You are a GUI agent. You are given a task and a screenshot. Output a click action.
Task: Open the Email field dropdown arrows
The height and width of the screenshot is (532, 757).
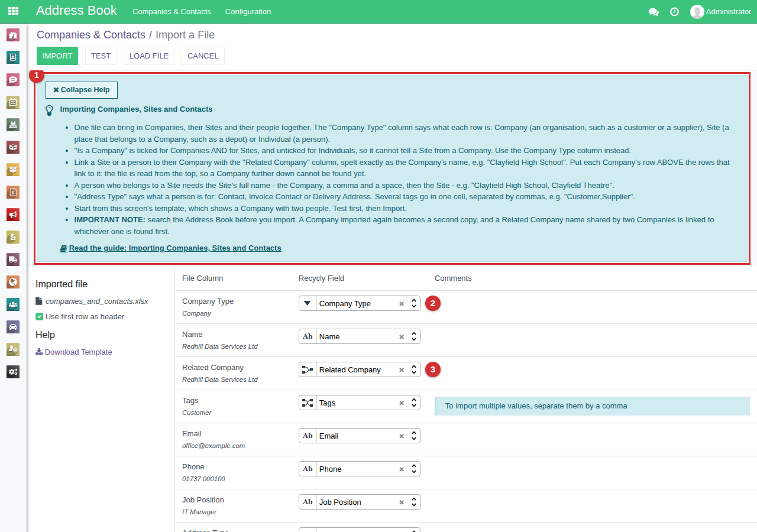414,436
